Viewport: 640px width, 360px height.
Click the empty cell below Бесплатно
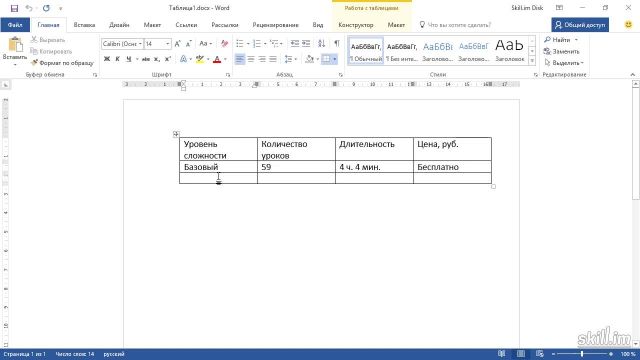click(452, 178)
